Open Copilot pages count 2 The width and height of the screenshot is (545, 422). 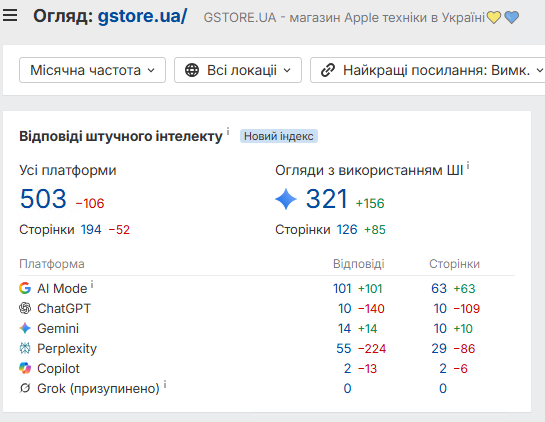click(443, 368)
